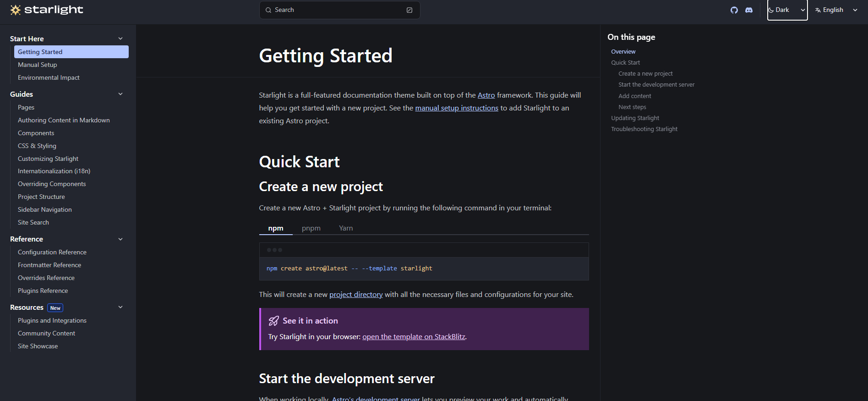Jump to Add content section
This screenshot has width=868, height=401.
(634, 96)
